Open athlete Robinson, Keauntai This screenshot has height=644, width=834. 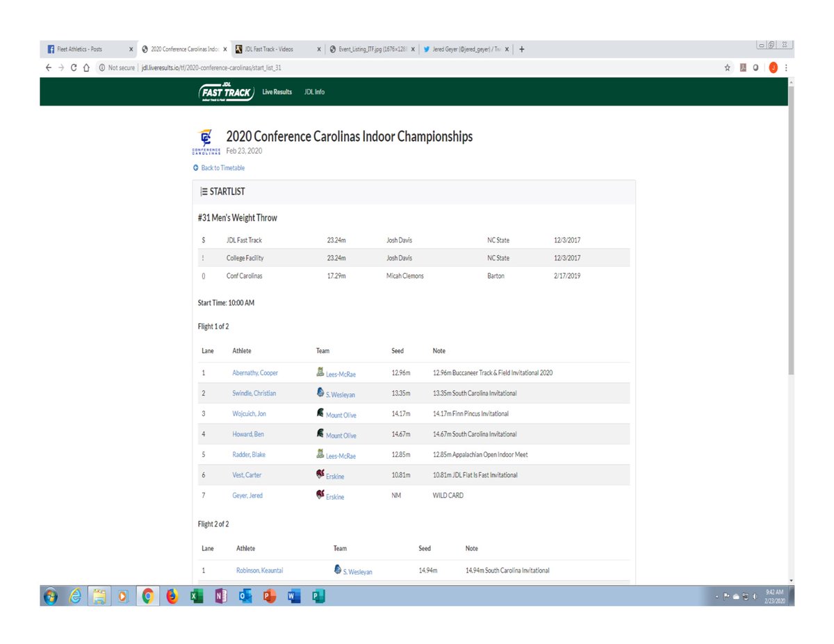(x=260, y=570)
